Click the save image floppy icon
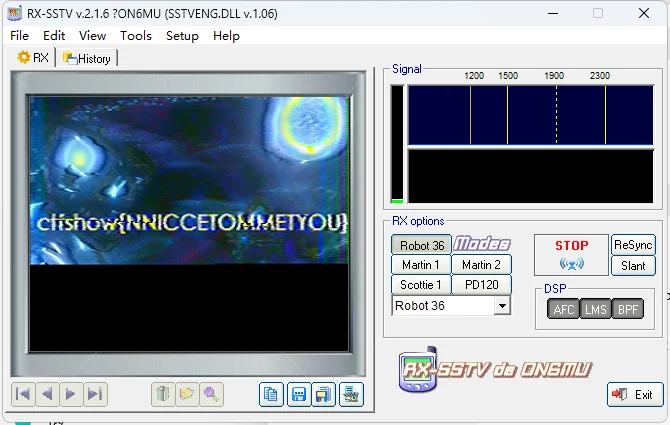670x425 pixels. pos(298,395)
